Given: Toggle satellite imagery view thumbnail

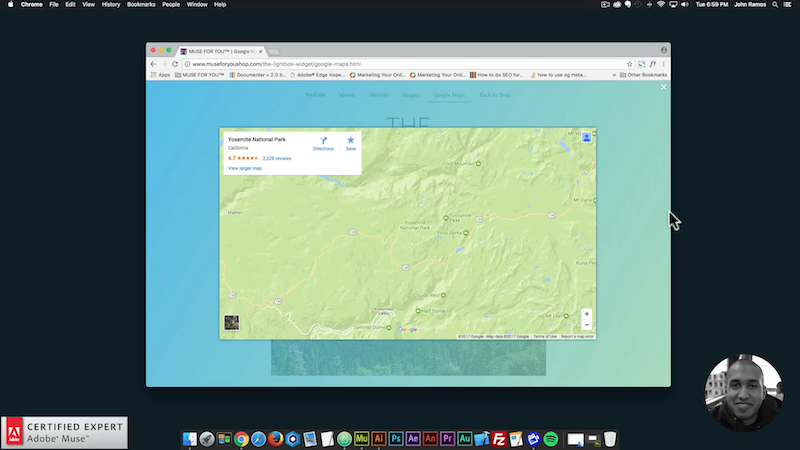Looking at the screenshot, I should pyautogui.click(x=232, y=323).
